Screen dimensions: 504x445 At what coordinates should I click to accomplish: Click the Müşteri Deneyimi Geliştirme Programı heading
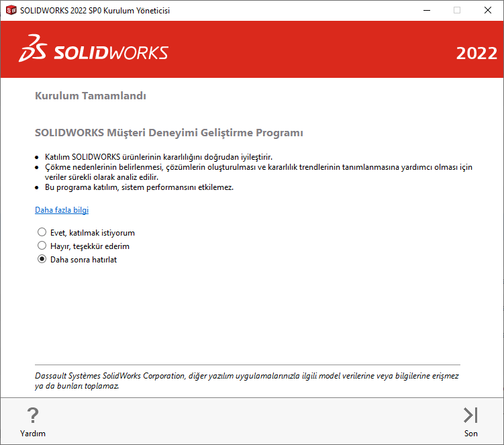coord(168,133)
